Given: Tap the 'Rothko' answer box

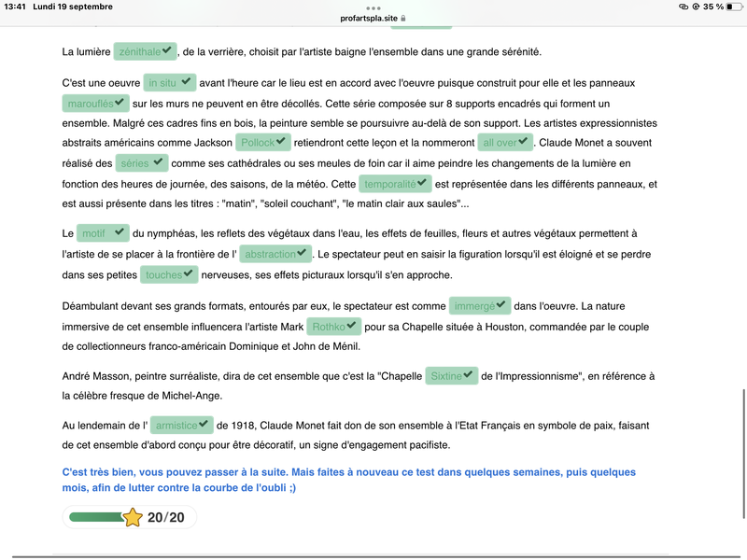Looking at the screenshot, I should [x=334, y=327].
